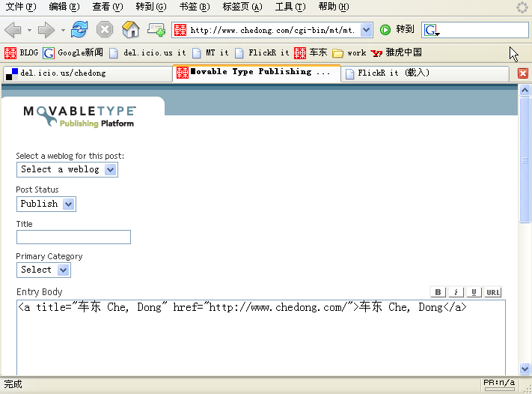Open Primary Category Select dropdown

(x=43, y=270)
